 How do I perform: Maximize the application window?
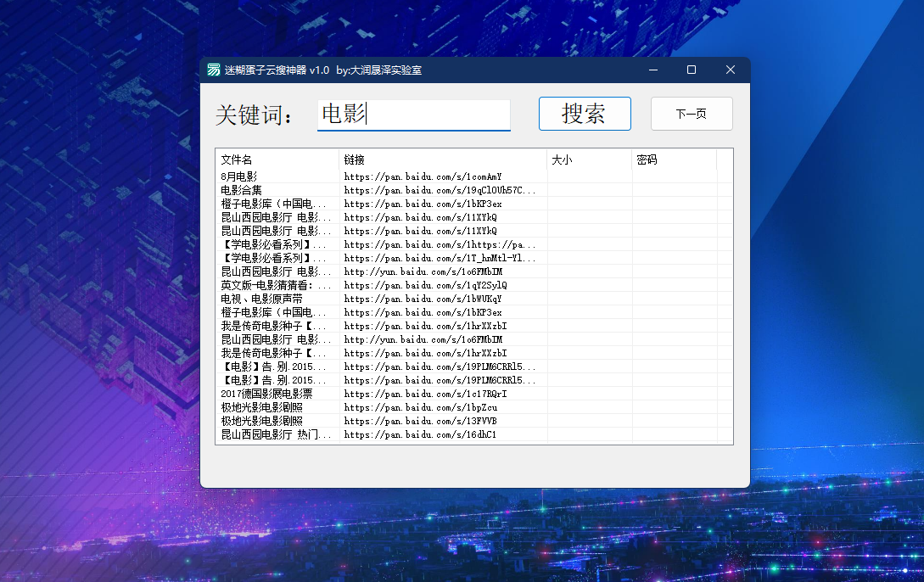tap(692, 70)
